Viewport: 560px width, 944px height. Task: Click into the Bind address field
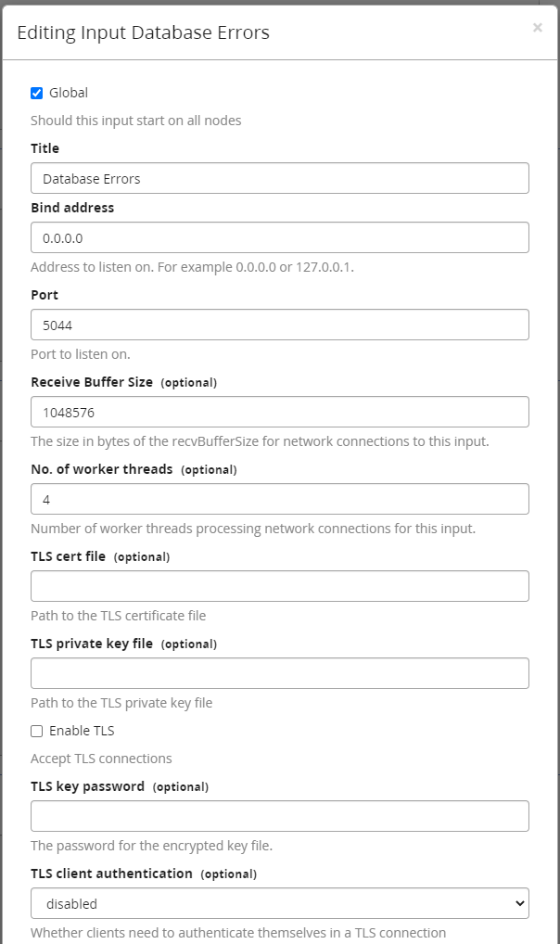click(x=280, y=237)
